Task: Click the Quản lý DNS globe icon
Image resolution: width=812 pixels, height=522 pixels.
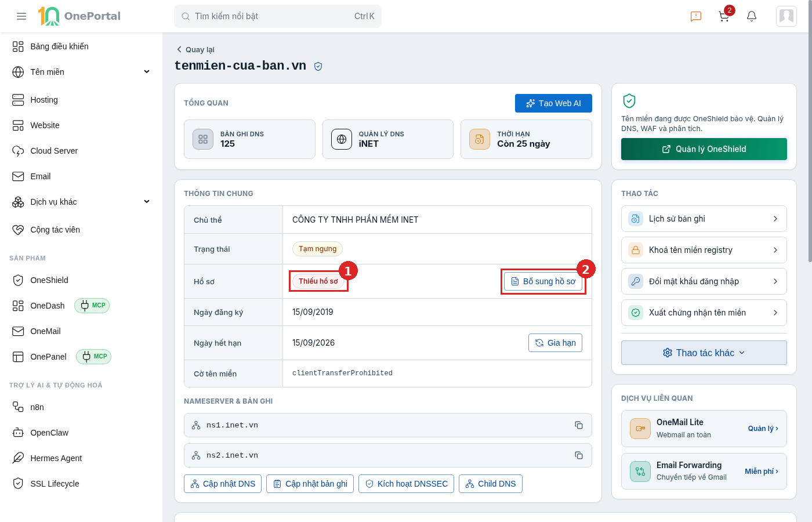Action: (342, 139)
